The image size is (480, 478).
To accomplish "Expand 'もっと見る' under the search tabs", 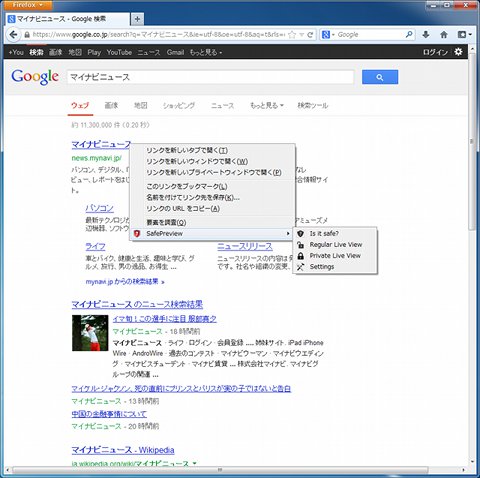I will coord(267,106).
